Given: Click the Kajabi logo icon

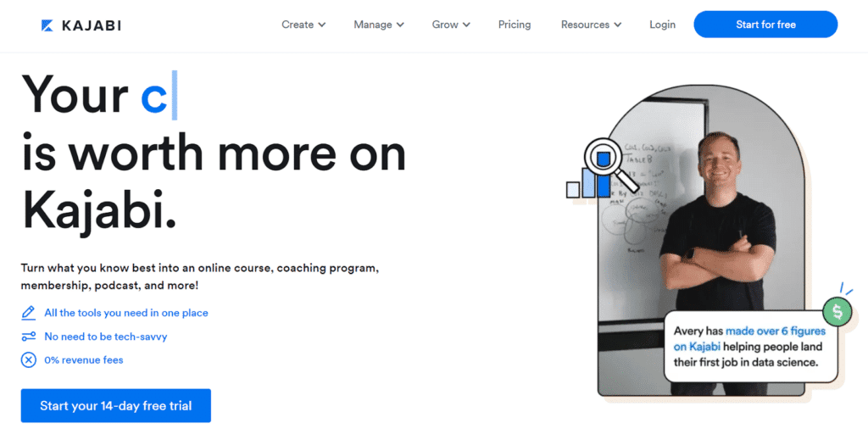Looking at the screenshot, I should [47, 25].
